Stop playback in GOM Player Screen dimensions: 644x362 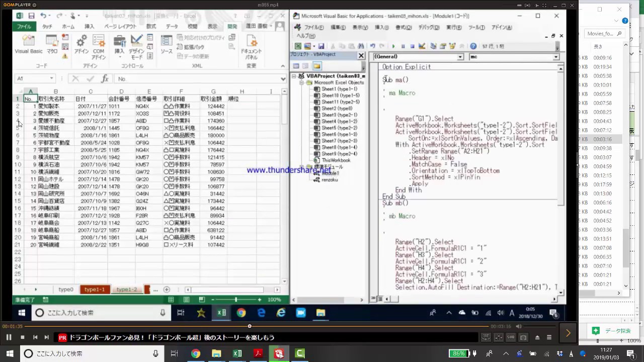(x=22, y=337)
